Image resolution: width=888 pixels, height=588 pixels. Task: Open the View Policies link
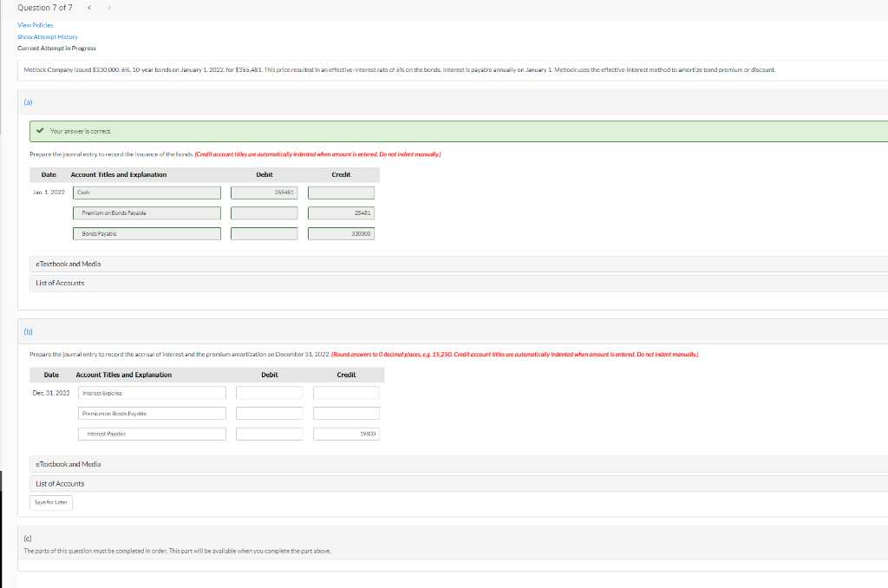point(35,25)
